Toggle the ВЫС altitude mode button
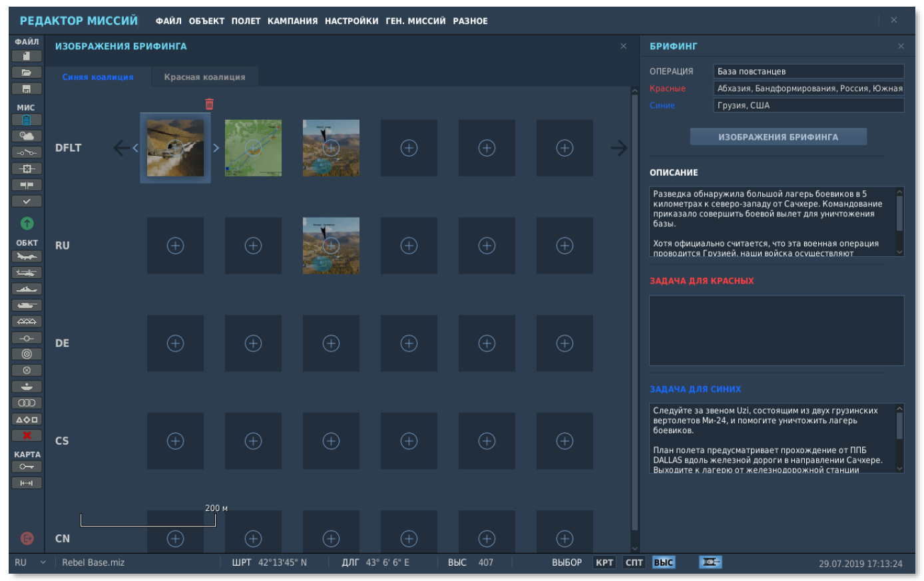 [663, 562]
